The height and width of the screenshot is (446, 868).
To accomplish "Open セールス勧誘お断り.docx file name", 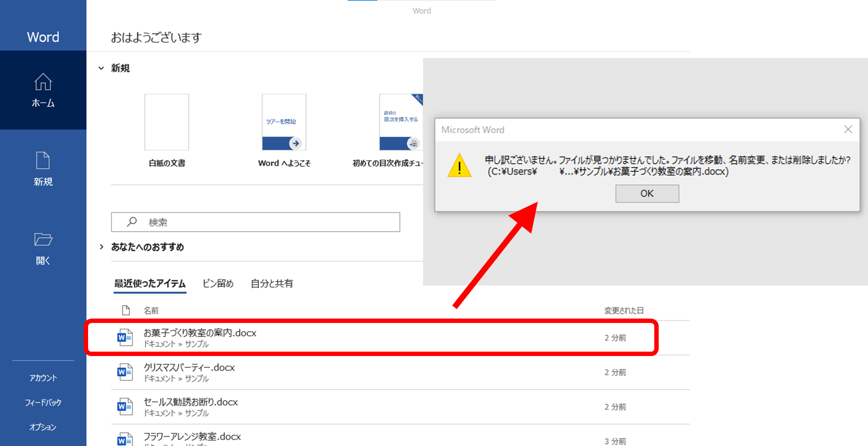I will (x=191, y=402).
